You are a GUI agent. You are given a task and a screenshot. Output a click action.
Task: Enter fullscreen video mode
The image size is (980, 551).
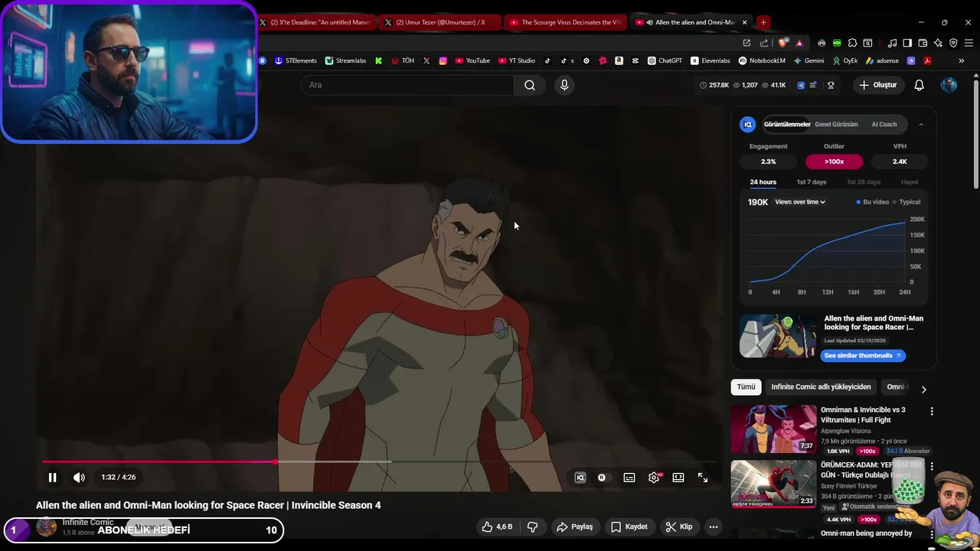click(703, 478)
